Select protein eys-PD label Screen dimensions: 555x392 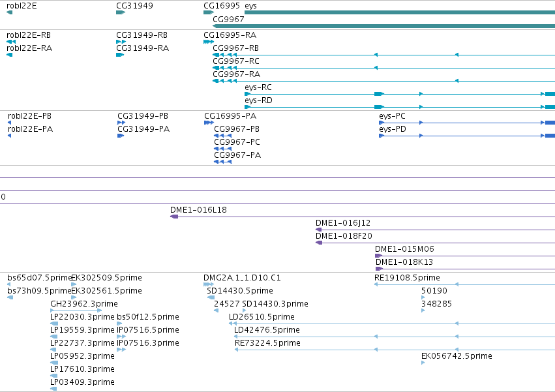(x=393, y=129)
